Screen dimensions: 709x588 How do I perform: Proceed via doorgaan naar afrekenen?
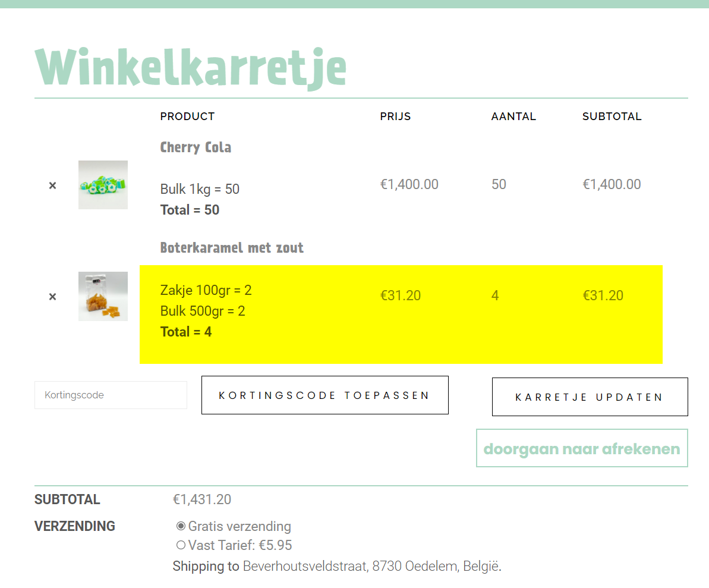(x=582, y=448)
